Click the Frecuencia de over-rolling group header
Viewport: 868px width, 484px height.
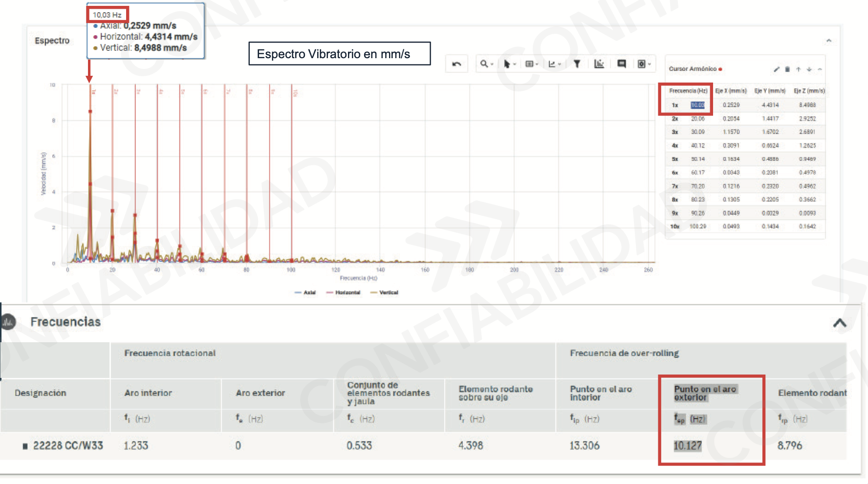pos(624,353)
